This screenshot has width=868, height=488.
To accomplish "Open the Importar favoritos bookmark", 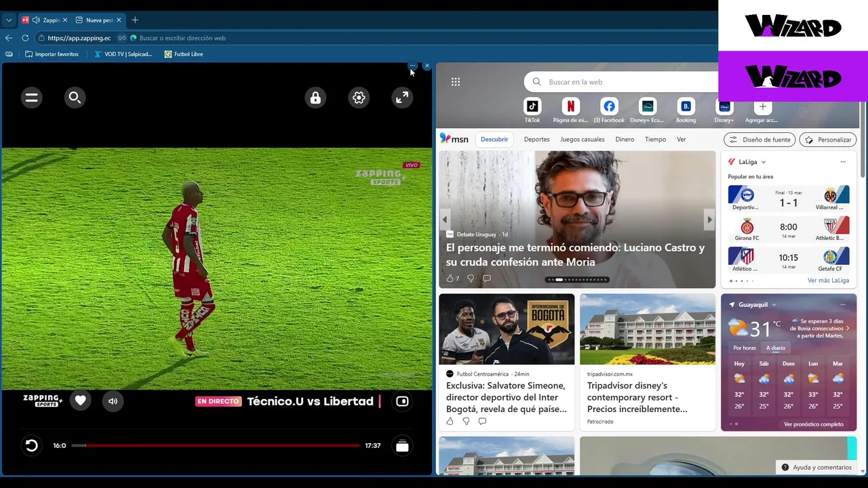I will tap(52, 54).
